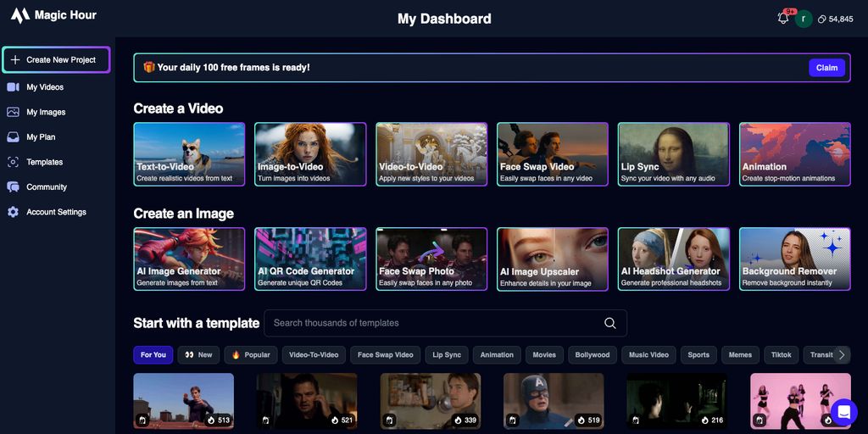Open My Images in sidebar
Screen dimensions: 868x434
[45, 112]
